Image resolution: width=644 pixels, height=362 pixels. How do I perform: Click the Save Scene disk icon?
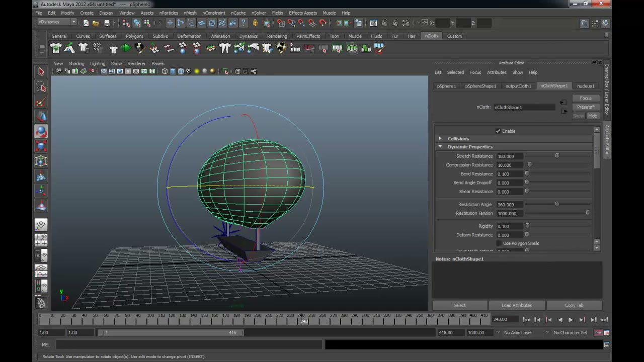107,23
